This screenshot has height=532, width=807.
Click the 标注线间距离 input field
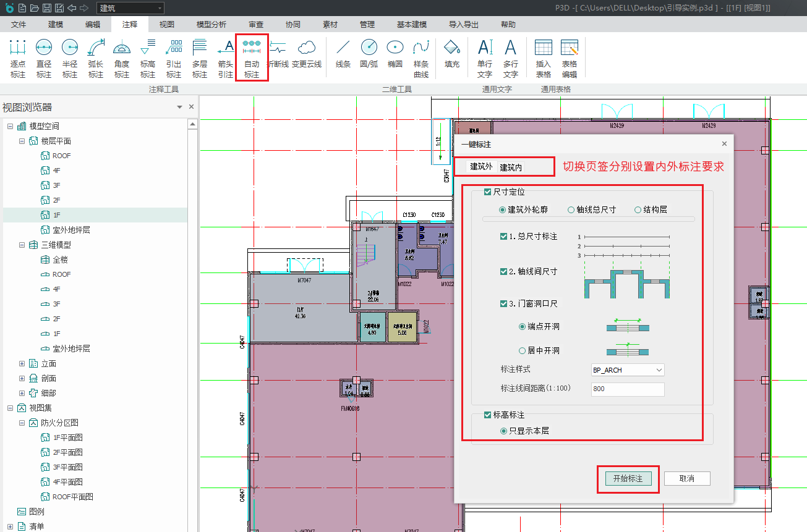tap(627, 389)
